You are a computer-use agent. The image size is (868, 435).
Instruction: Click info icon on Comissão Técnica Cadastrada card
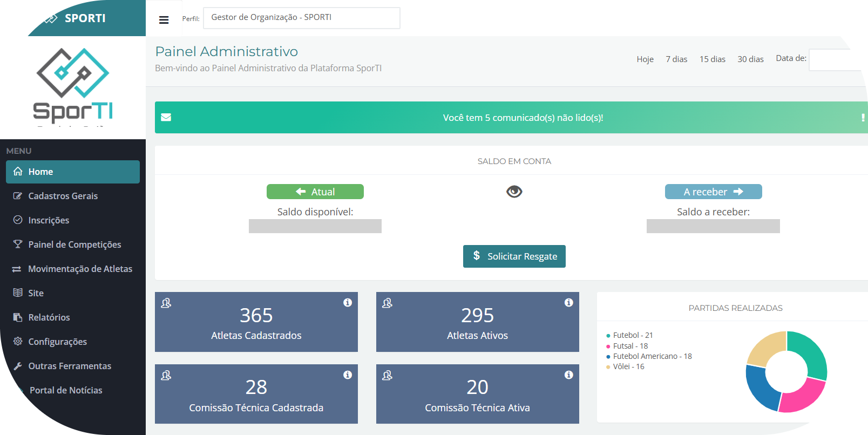[348, 375]
